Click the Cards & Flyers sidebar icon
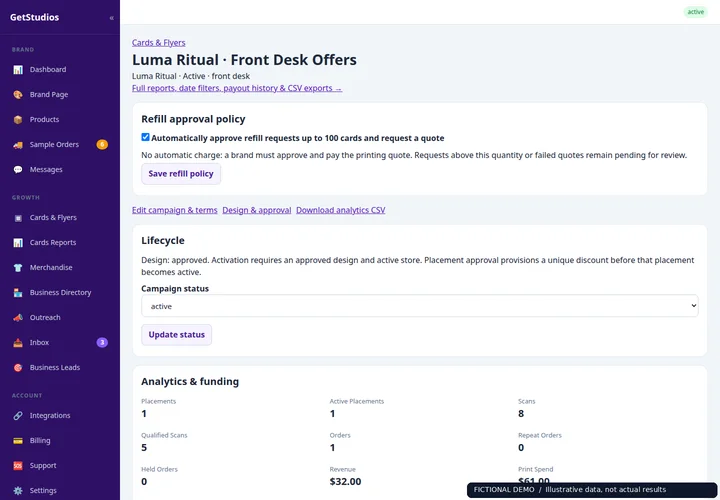This screenshot has width=720, height=500. tap(18, 218)
